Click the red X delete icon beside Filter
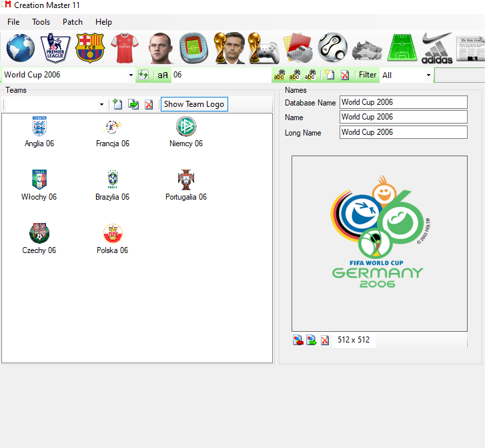485x448 pixels. pyautogui.click(x=345, y=75)
